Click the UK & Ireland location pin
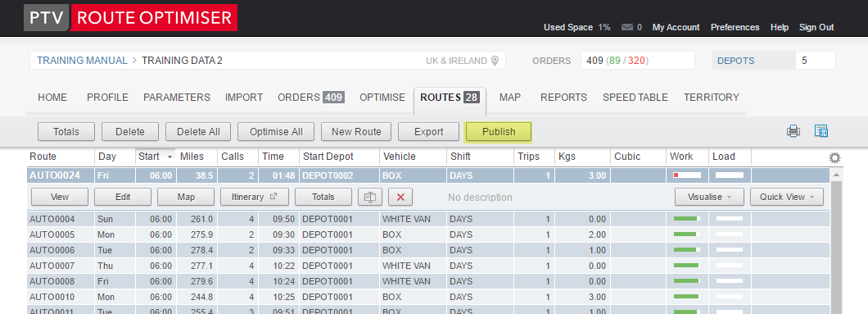This screenshot has height=314, width=868. pyautogui.click(x=495, y=61)
